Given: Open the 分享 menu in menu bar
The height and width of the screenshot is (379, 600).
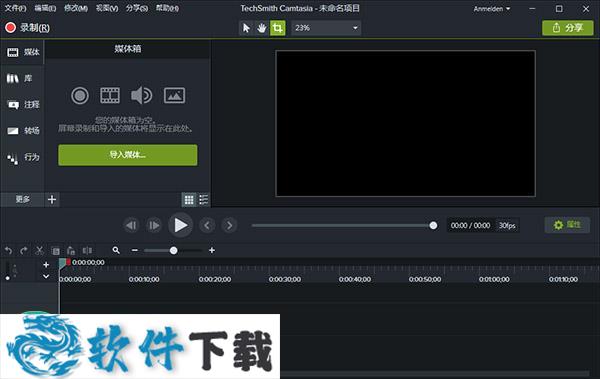Looking at the screenshot, I should coord(137,8).
